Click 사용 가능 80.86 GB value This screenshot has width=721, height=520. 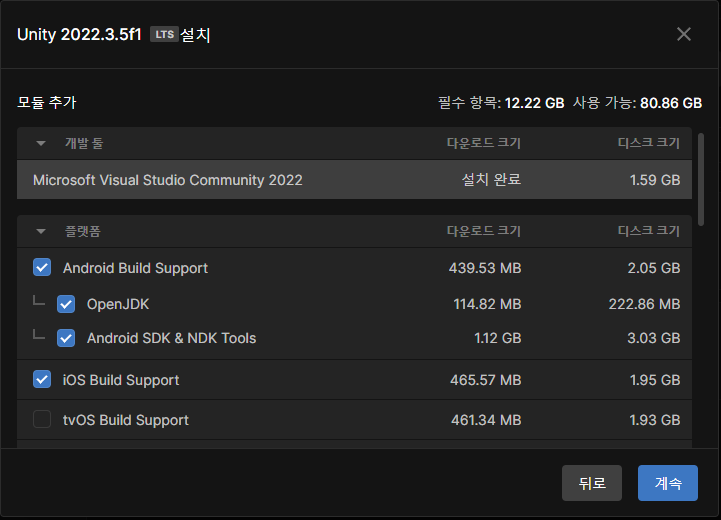(x=671, y=103)
